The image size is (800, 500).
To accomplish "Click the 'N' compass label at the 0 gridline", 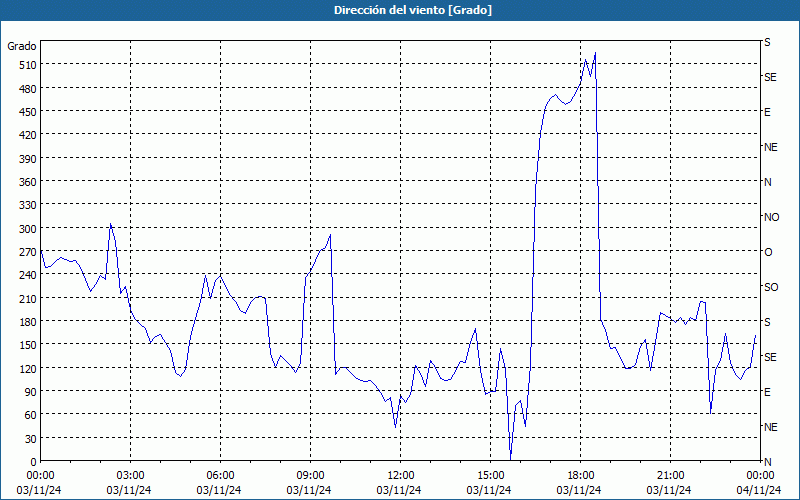I will point(767,462).
